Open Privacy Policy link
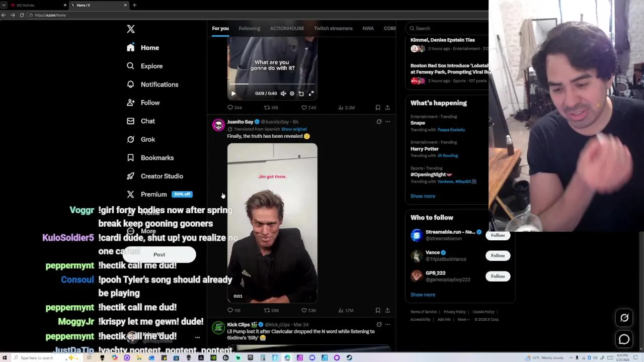The image size is (644, 362). coord(454,312)
